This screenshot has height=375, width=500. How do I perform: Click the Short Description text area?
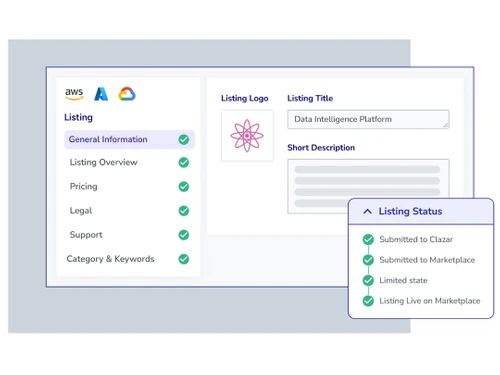click(x=368, y=186)
